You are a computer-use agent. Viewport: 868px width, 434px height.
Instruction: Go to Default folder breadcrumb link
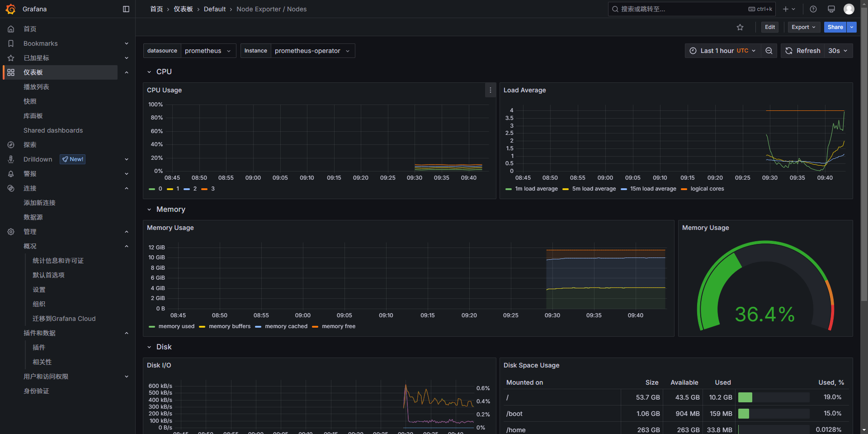(215, 9)
